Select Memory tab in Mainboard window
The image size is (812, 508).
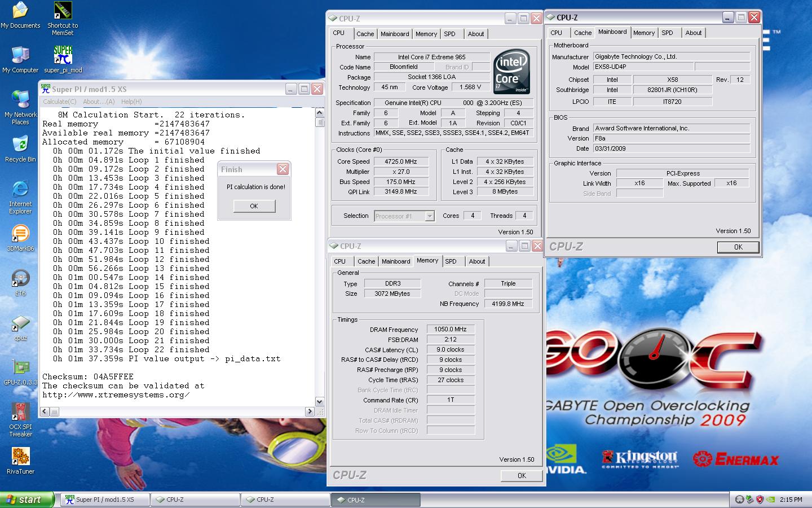tap(644, 33)
